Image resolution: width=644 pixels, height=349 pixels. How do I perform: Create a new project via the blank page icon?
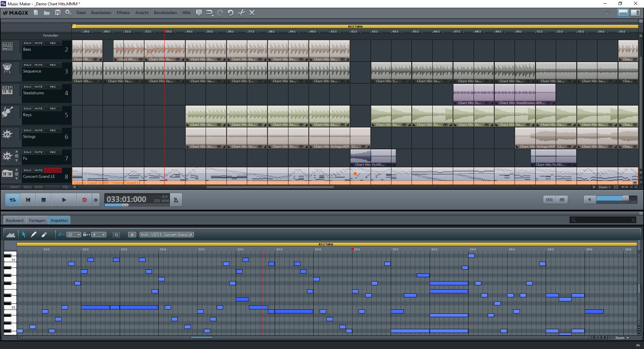[36, 13]
